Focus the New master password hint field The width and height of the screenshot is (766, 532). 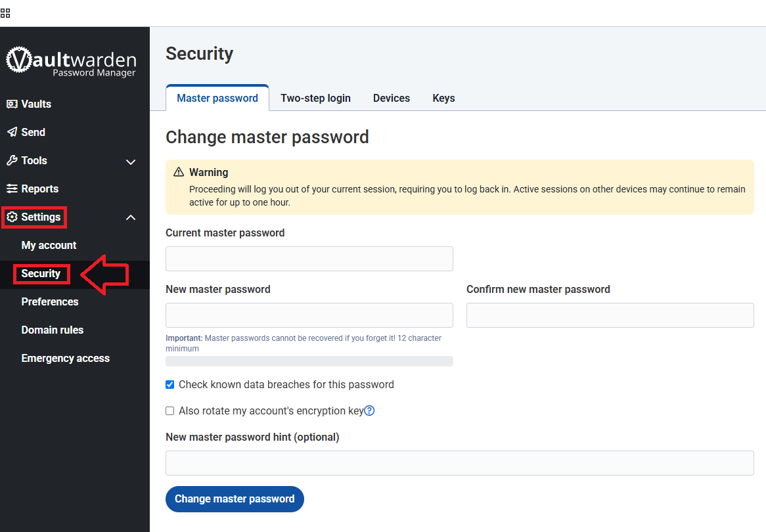[459, 463]
